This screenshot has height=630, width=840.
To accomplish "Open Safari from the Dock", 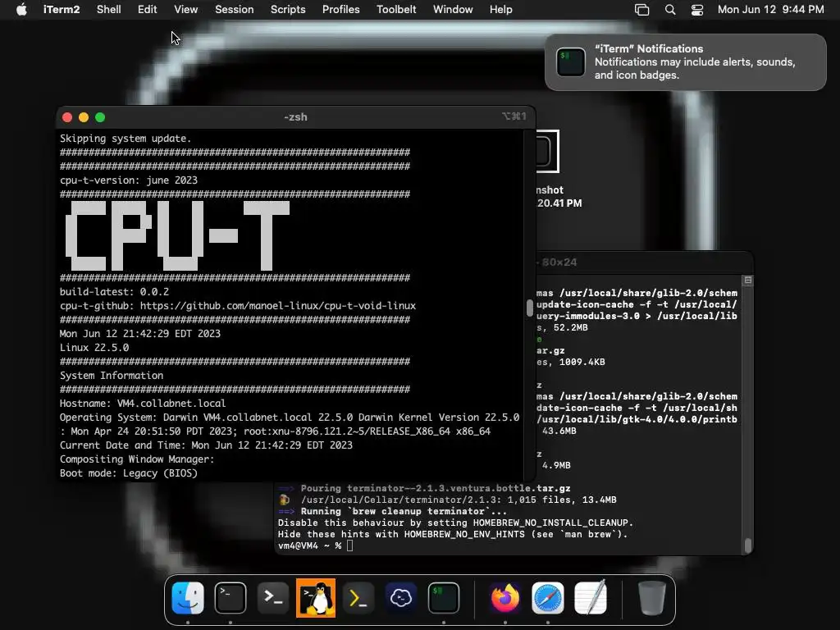I will point(547,598).
